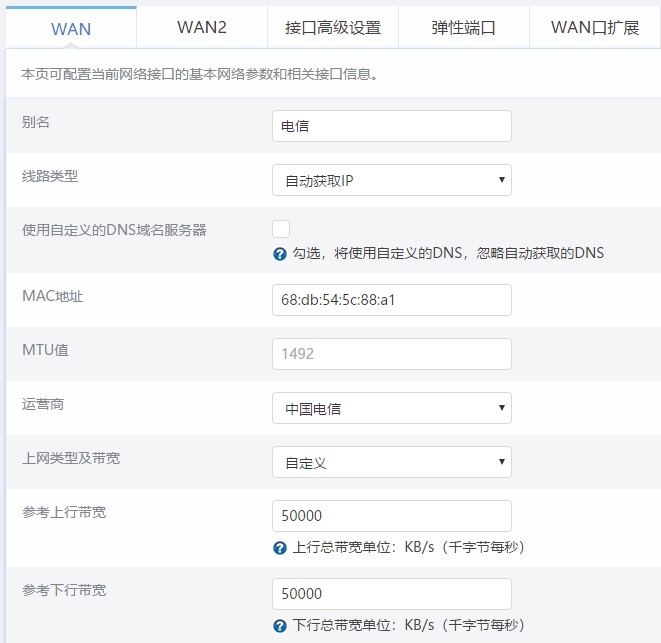Viewport: 661px width, 643px height.
Task: Click the page description text below the tabs
Action: tap(199, 75)
